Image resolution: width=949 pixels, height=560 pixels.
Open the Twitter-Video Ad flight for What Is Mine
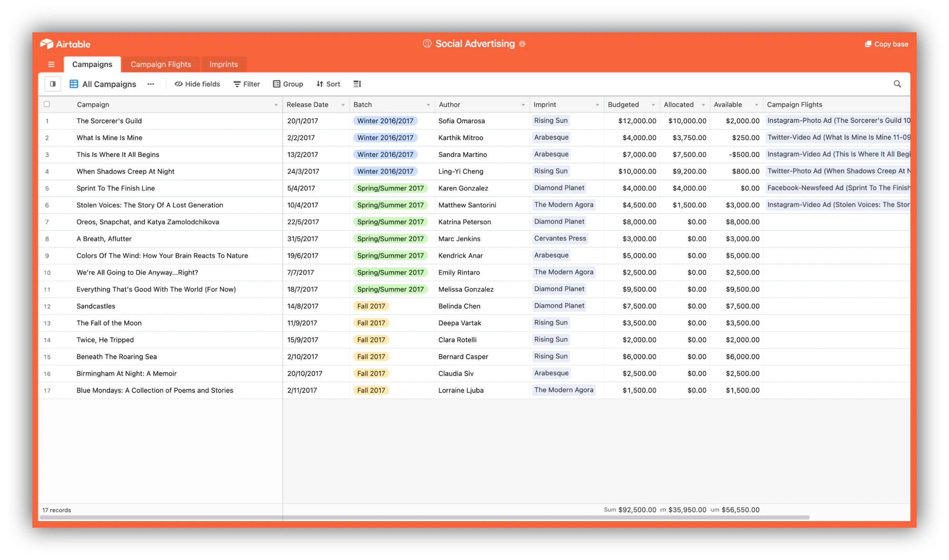click(838, 138)
